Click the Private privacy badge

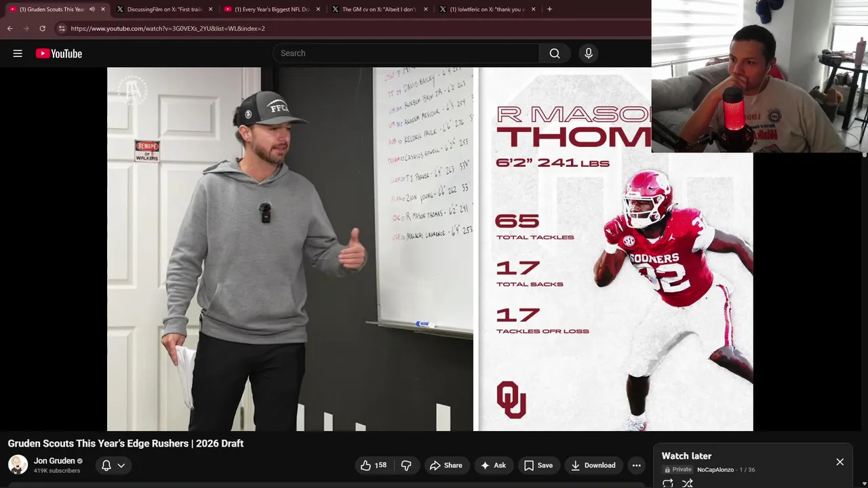(678, 470)
